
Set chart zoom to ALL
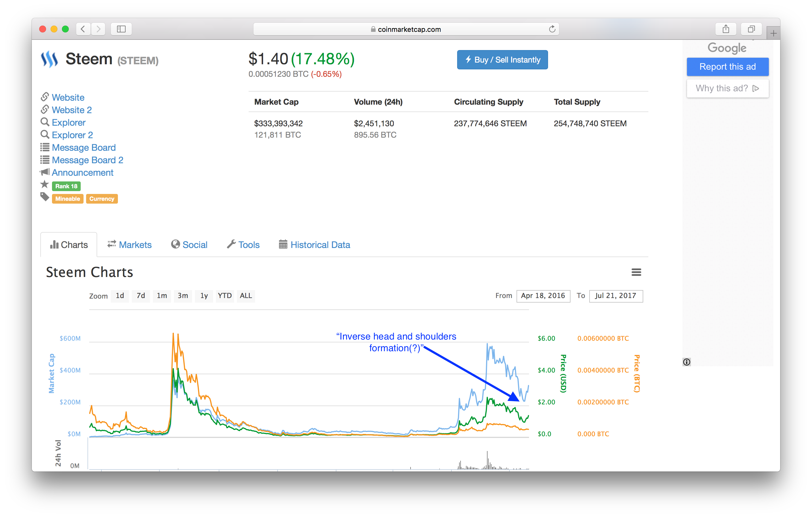(246, 296)
